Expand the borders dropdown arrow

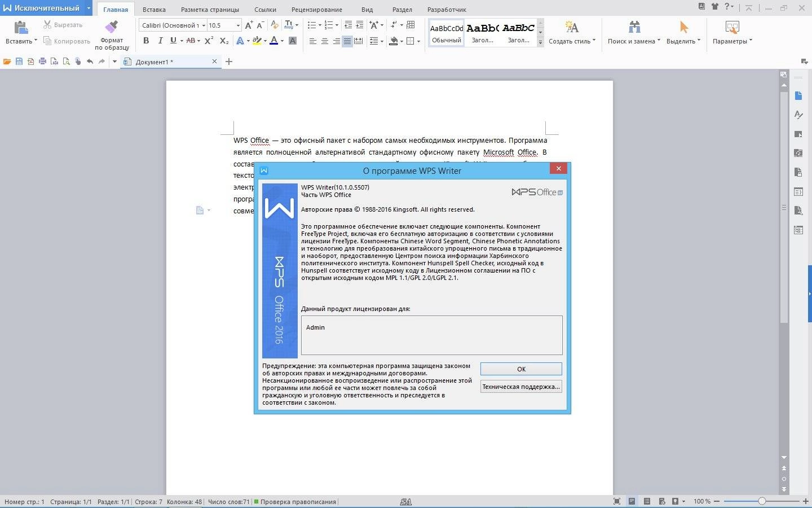click(x=418, y=41)
